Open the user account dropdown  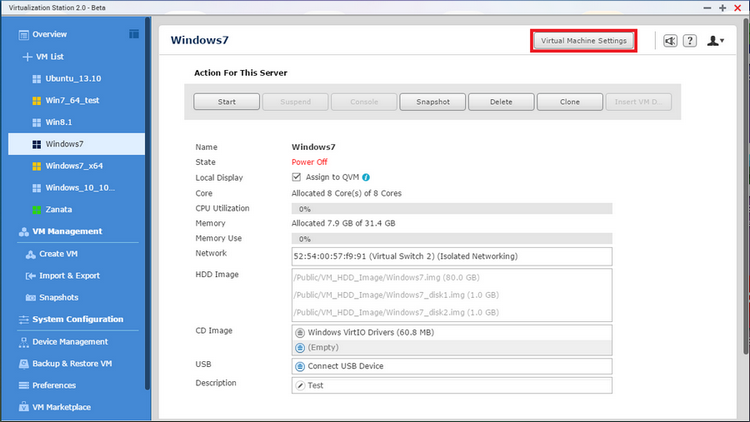click(x=716, y=41)
